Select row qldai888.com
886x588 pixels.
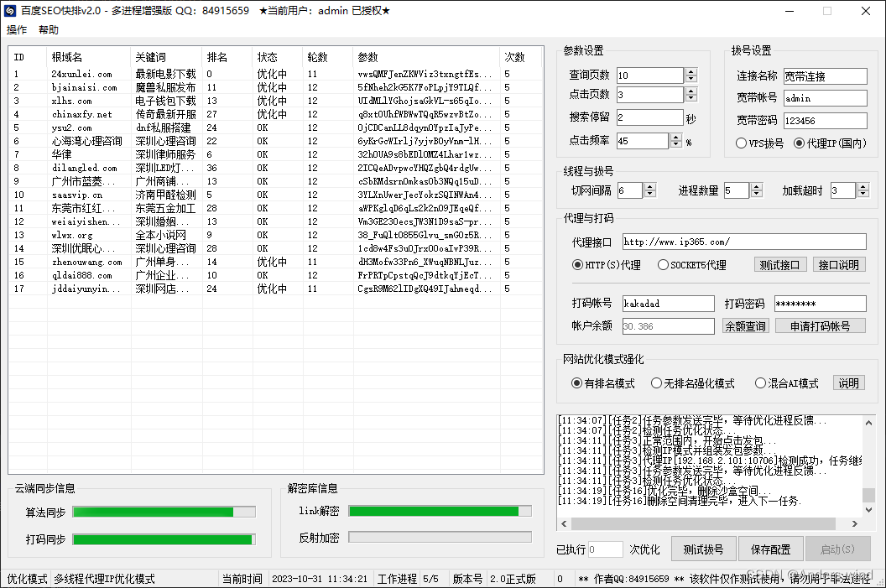point(275,276)
